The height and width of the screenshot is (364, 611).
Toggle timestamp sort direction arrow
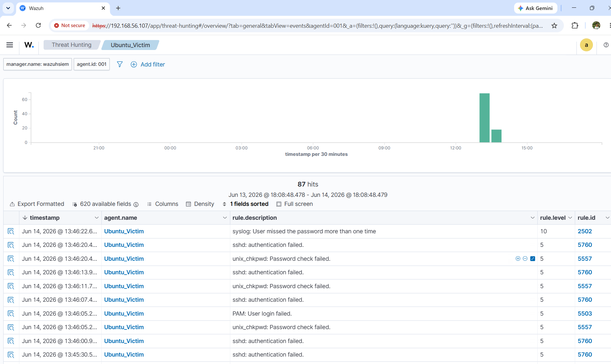pos(25,218)
